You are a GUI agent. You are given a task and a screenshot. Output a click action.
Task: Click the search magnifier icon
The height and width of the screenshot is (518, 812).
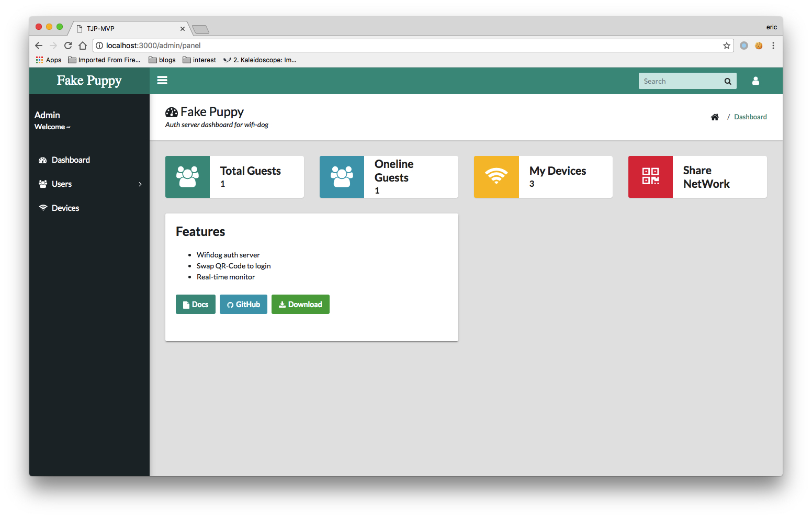click(728, 81)
